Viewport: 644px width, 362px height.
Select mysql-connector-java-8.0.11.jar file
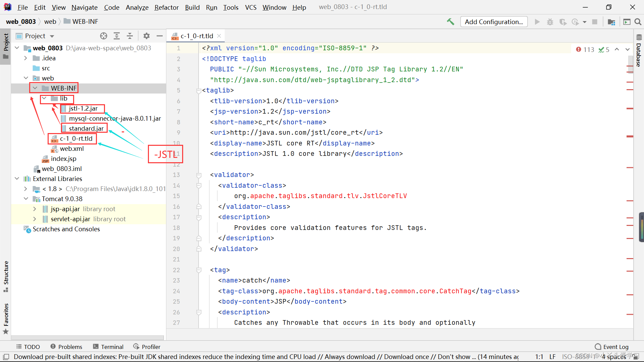pyautogui.click(x=115, y=118)
